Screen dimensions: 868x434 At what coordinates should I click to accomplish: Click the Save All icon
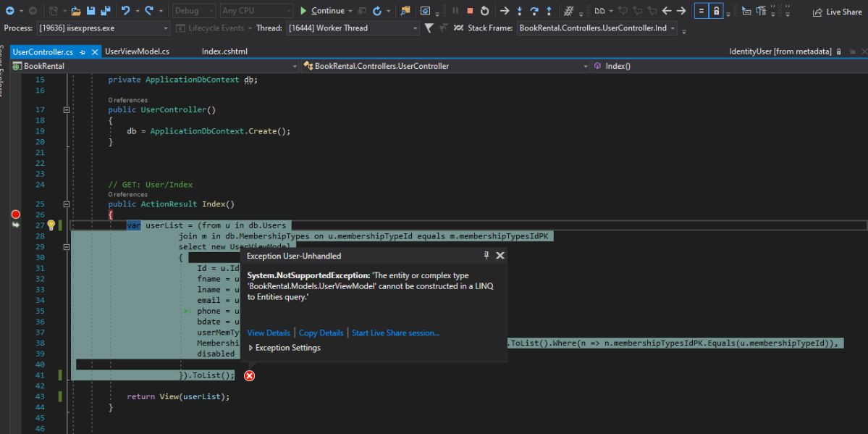click(x=105, y=11)
